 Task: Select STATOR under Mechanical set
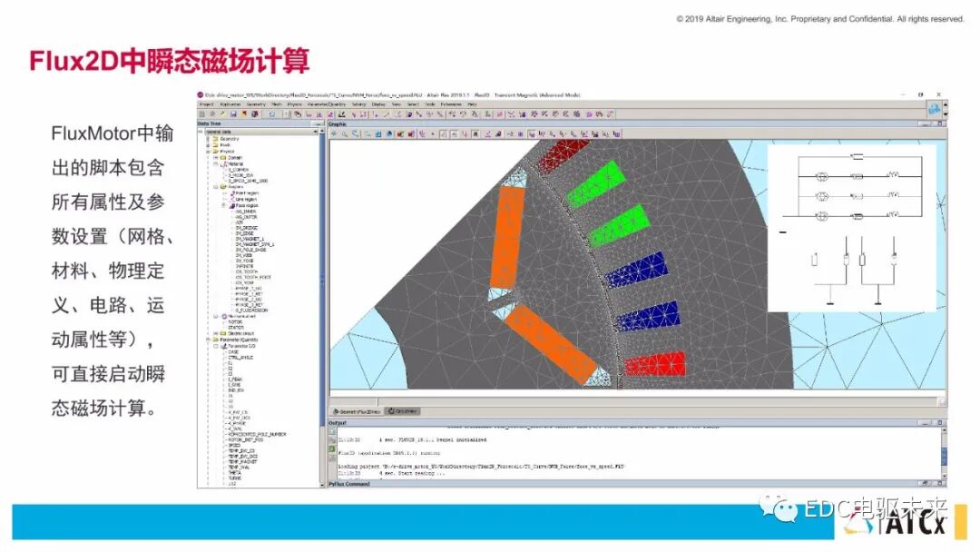236,328
